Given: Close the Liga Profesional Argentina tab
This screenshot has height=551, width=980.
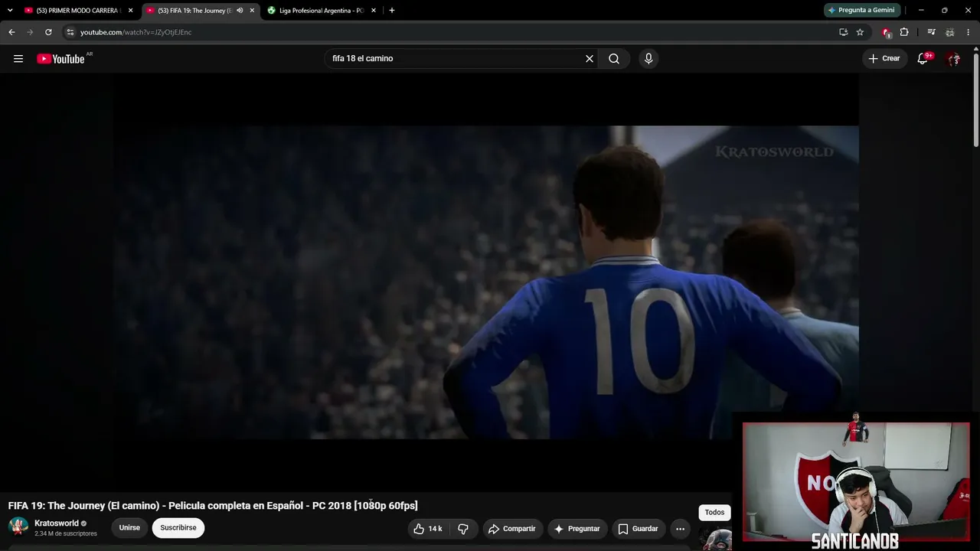Looking at the screenshot, I should (374, 11).
